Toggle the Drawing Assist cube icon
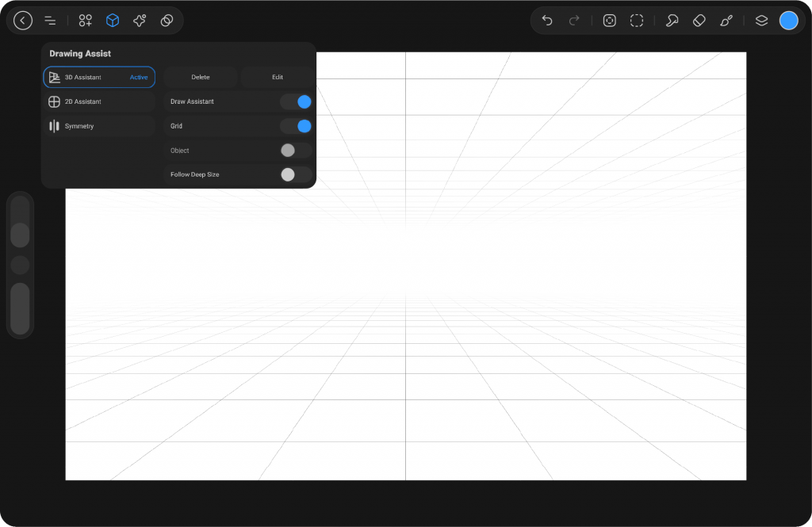 tap(113, 21)
